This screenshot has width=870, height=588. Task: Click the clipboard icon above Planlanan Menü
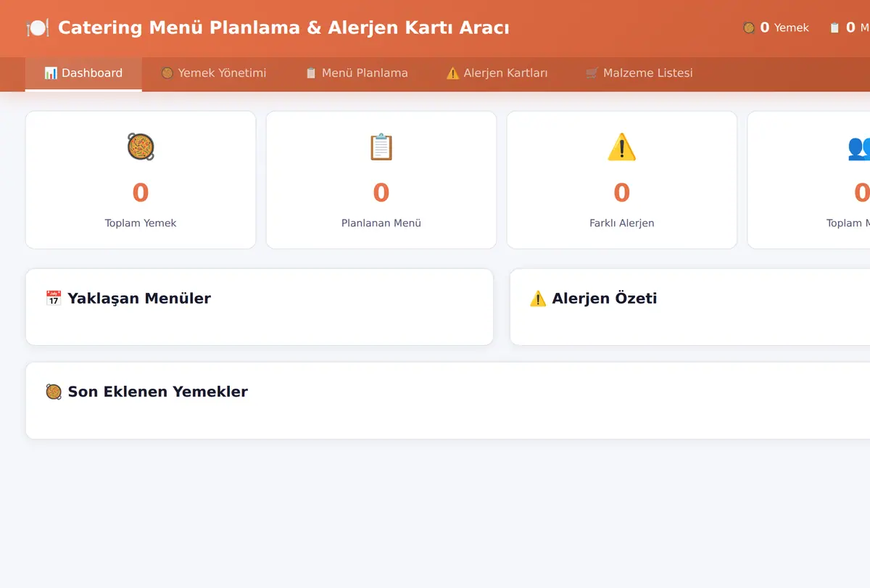coord(381,146)
